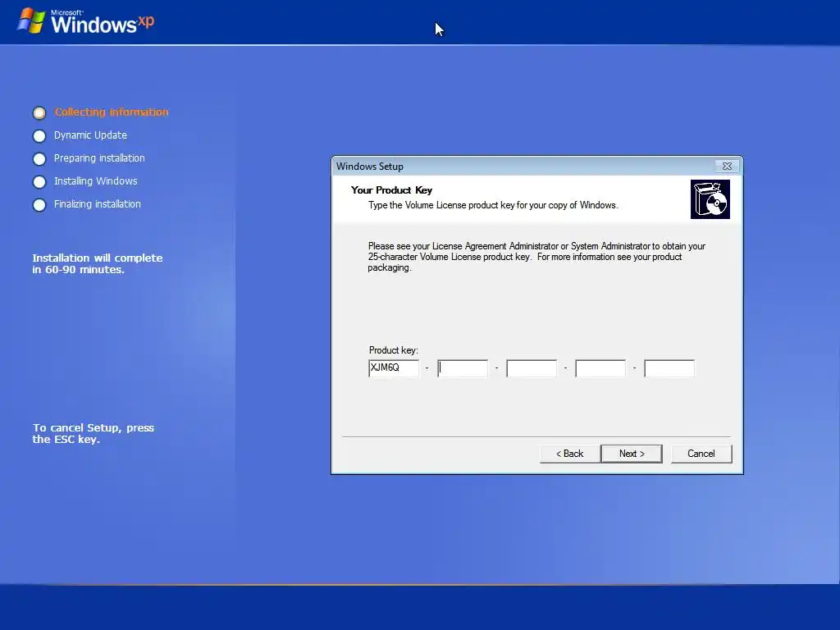Click 'Type the Volume License product key' instruction
The image size is (840, 630).
pyautogui.click(x=493, y=205)
